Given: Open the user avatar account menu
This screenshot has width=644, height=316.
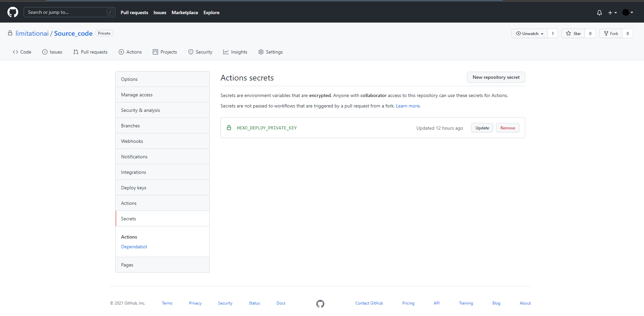Looking at the screenshot, I should pos(627,12).
